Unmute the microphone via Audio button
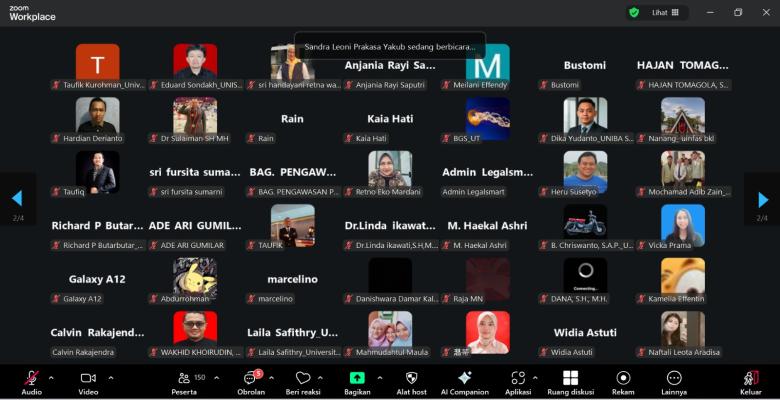The height and width of the screenshot is (400, 780). [x=31, y=378]
